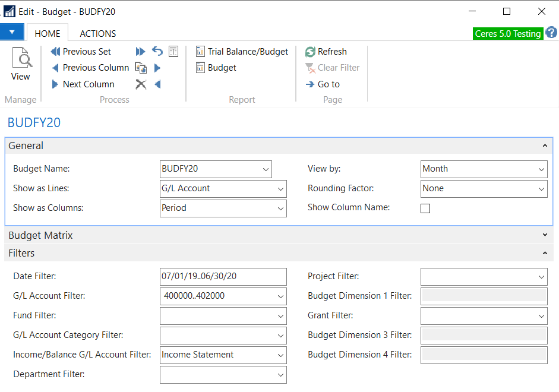Open the Show as Lines dropdown

tap(280, 189)
